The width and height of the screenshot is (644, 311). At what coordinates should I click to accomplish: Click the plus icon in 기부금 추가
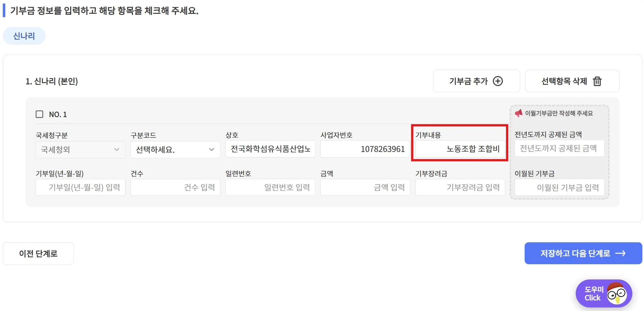point(497,81)
